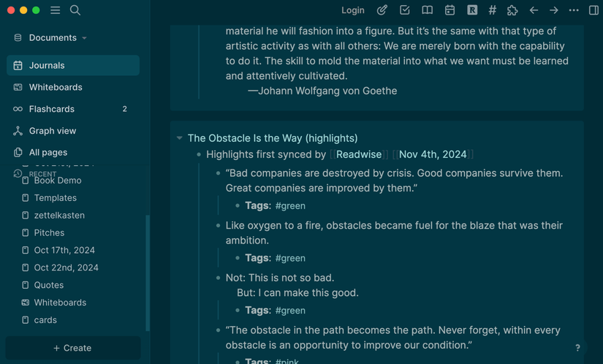Open the Nov 4th, 2024 page link
Image resolution: width=603 pixels, height=364 pixels.
[x=433, y=154]
